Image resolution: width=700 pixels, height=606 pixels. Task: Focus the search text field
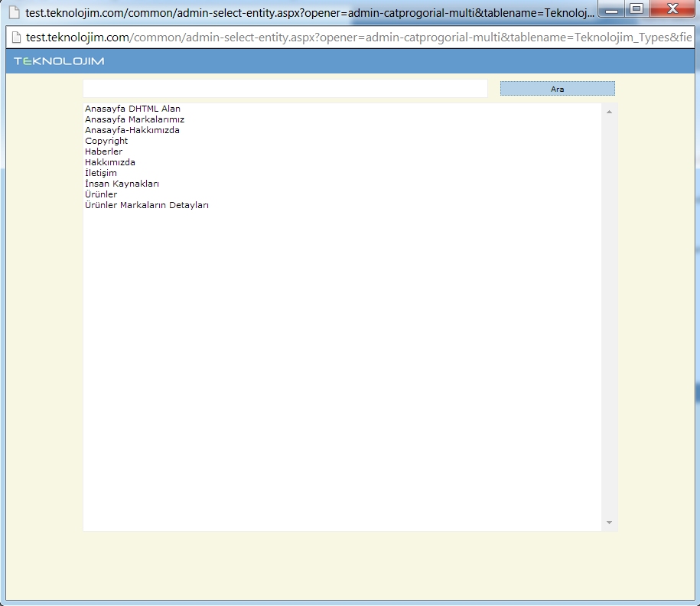[285, 89]
